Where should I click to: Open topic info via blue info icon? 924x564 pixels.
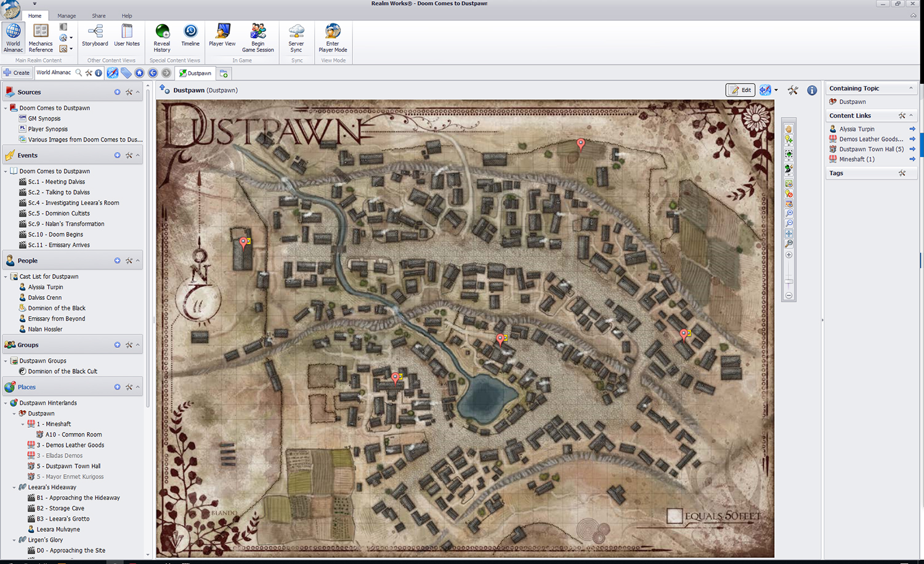(x=812, y=90)
